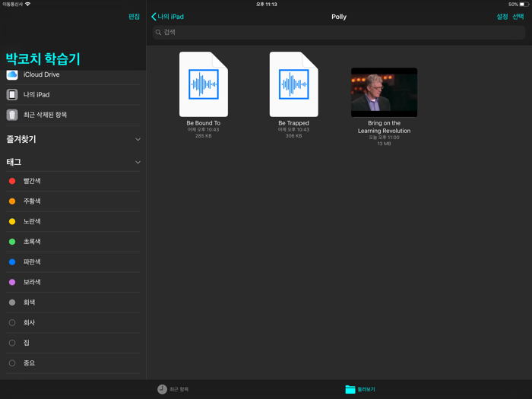The width and height of the screenshot is (532, 399).
Task: Open the Be Bound To audio file
Action: tap(204, 84)
